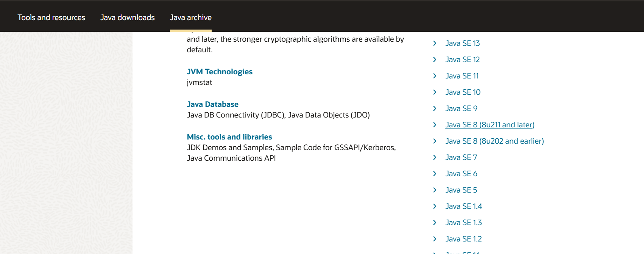Visit the Java SE 6 archive
Image resolution: width=644 pixels, height=254 pixels.
coord(462,174)
